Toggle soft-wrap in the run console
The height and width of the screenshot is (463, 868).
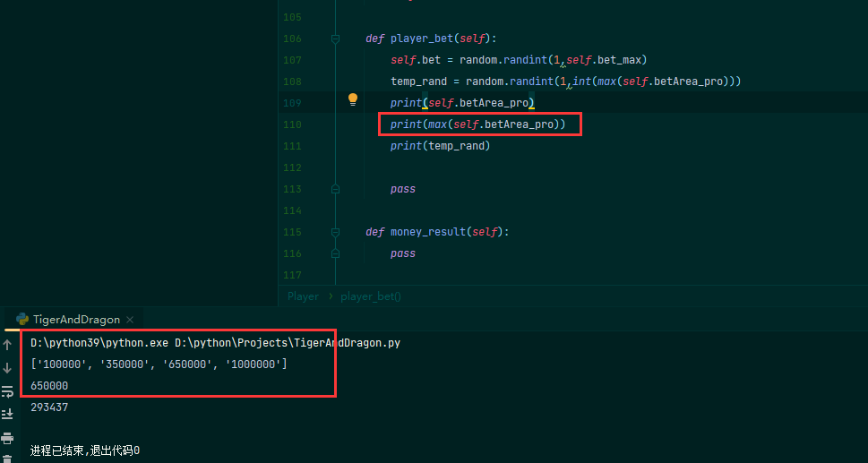tap(7, 390)
